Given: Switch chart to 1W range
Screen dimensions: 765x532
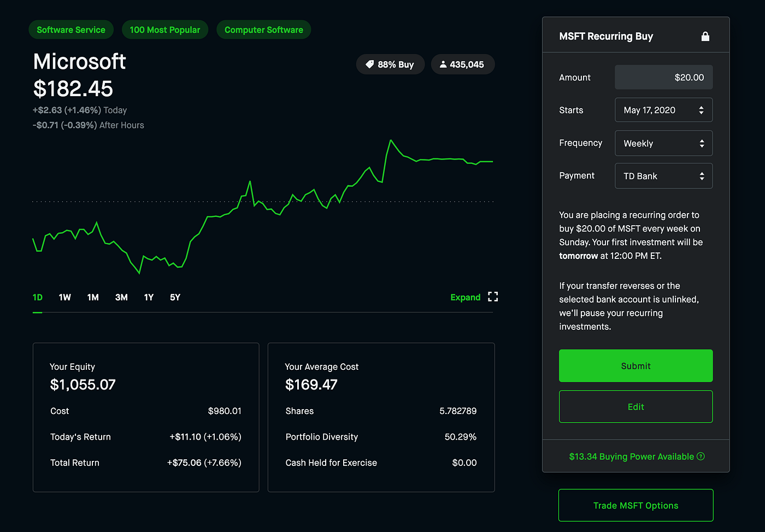Looking at the screenshot, I should tap(65, 297).
